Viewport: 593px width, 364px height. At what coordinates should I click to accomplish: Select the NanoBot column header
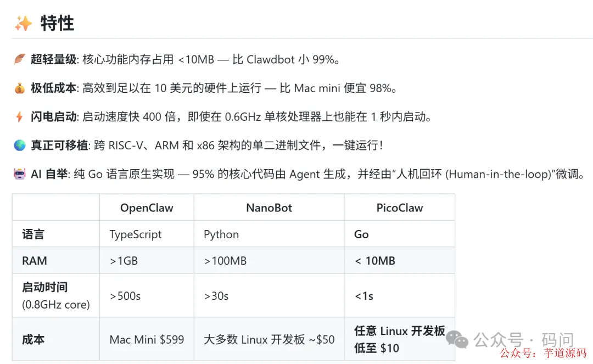[x=269, y=208]
